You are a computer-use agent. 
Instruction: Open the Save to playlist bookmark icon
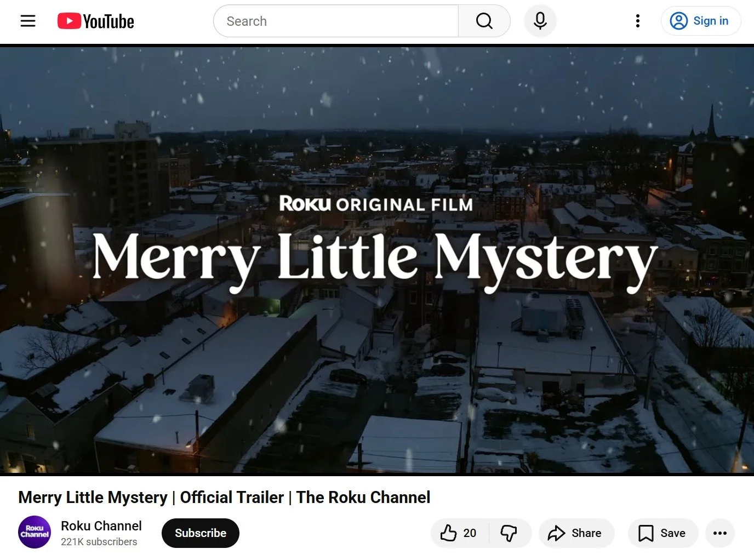coord(646,533)
